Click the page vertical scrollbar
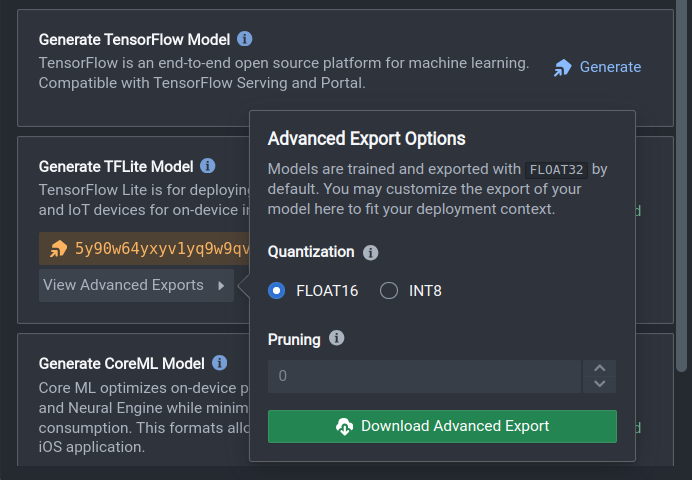This screenshot has width=692, height=480. [682, 185]
